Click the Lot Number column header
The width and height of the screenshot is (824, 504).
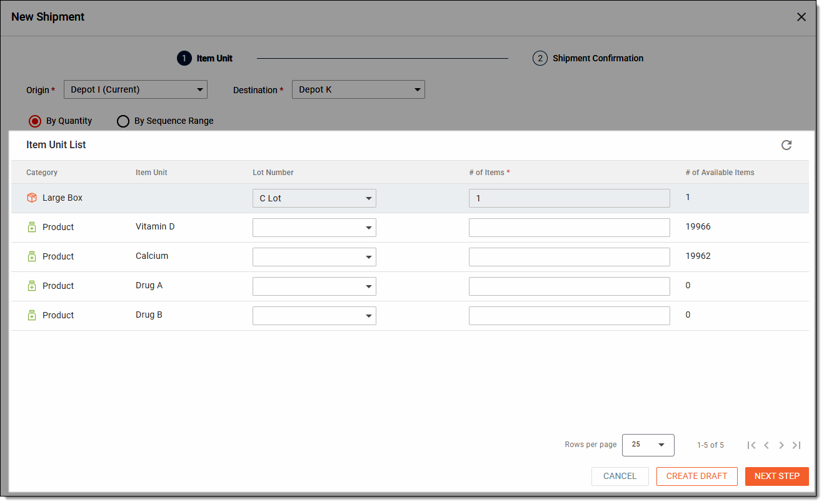point(273,173)
